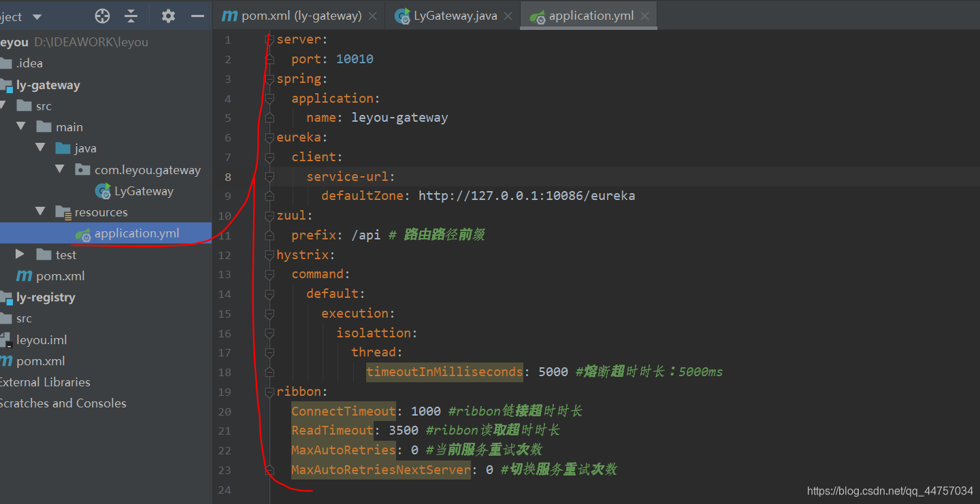Screen dimensions: 980x504
Task: Select the main folder
Action: [x=69, y=127]
